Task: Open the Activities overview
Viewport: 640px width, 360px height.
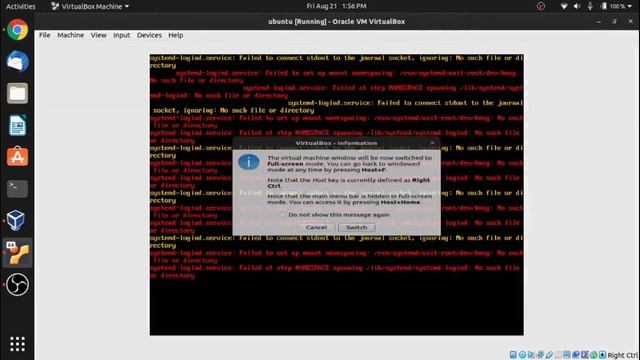Action: tap(20, 6)
